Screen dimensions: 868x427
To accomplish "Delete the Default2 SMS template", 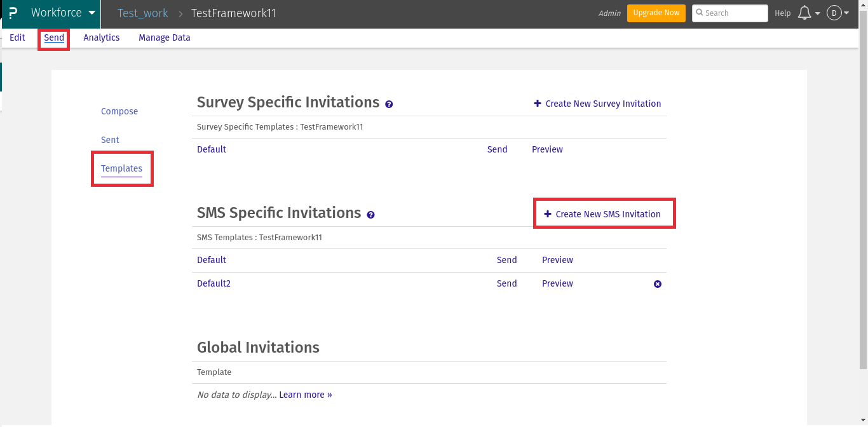I will [658, 284].
